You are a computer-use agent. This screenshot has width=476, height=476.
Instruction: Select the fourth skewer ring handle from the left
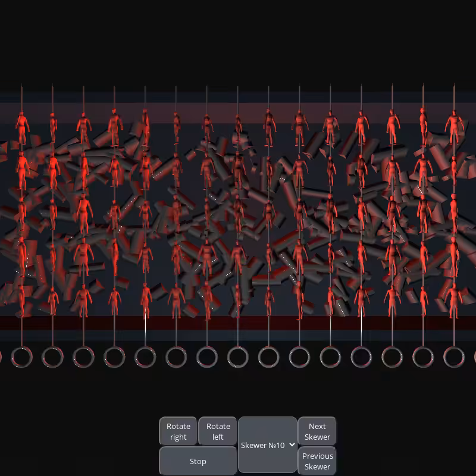coord(114,357)
